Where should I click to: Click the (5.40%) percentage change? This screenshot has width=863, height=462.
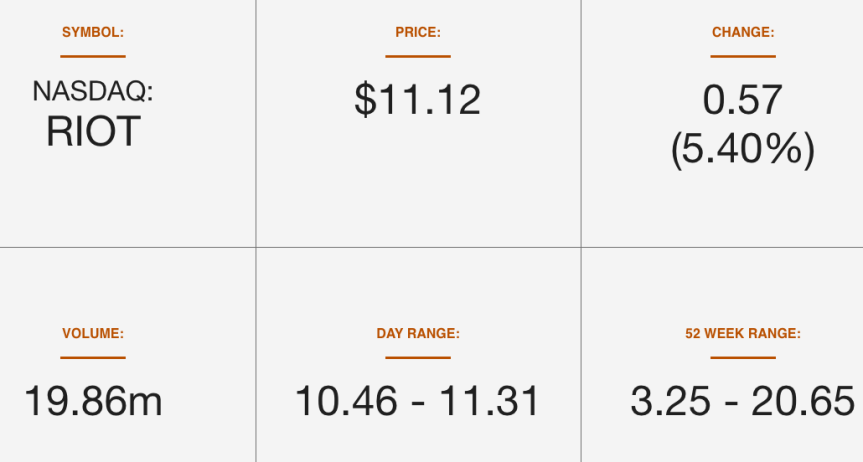tap(743, 149)
